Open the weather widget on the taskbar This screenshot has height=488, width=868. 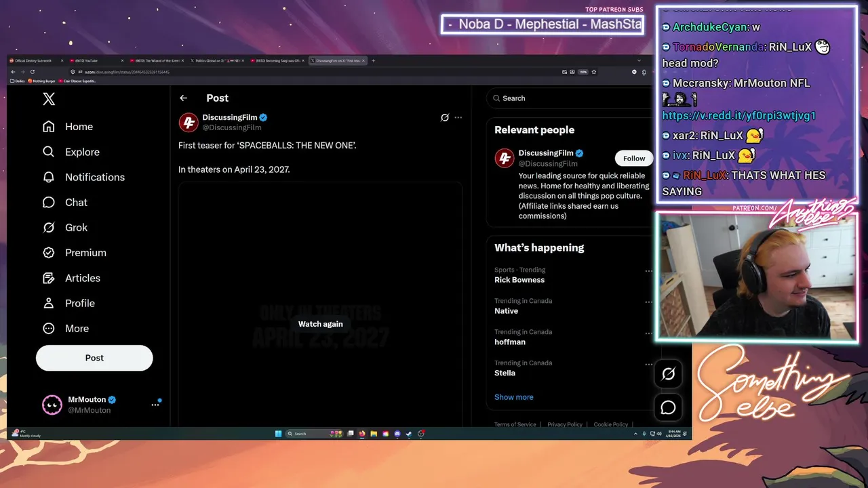[27, 434]
